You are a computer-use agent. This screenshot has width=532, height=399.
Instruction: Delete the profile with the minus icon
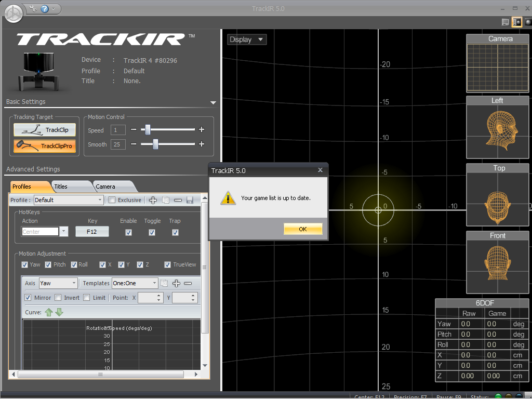(x=178, y=200)
